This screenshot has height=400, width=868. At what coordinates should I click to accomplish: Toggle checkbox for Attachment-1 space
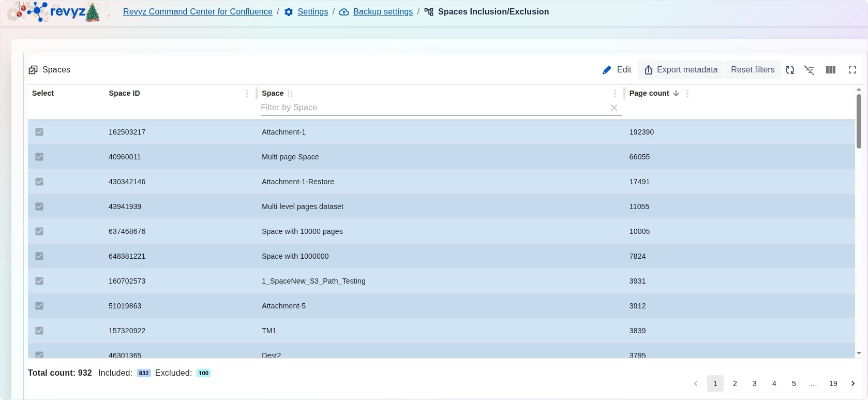click(39, 132)
